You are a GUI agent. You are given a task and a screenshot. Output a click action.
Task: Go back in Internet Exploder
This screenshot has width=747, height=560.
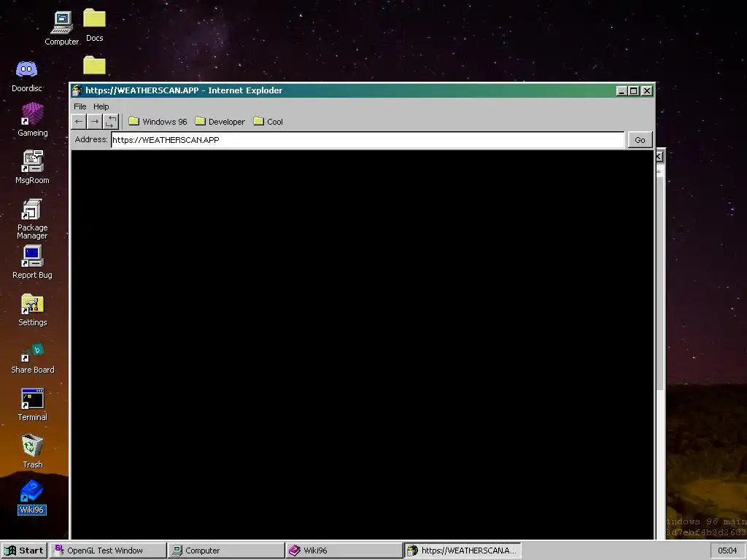(x=79, y=122)
